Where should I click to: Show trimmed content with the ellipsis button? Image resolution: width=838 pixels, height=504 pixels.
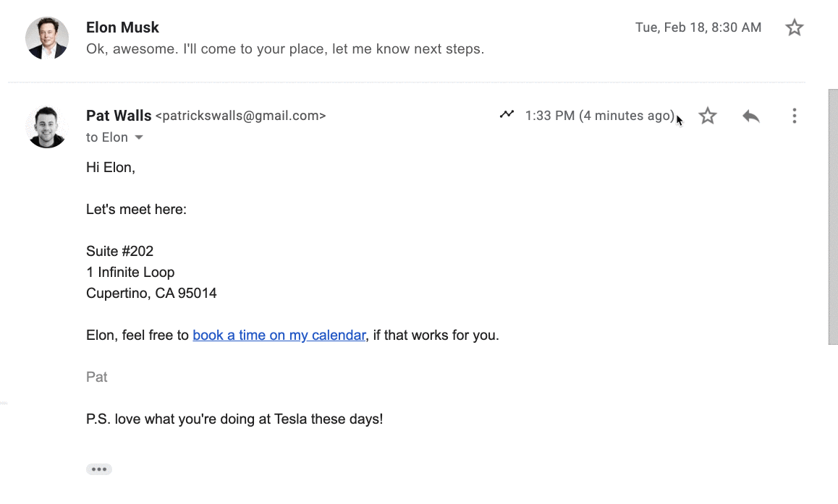coord(98,469)
